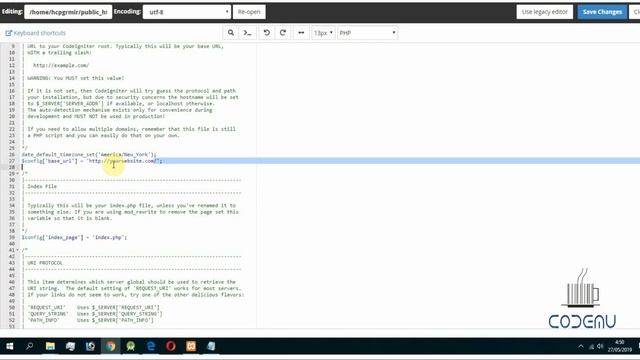The height and width of the screenshot is (360, 640).
Task: Open the taskbar clock and date
Action: click(x=620, y=346)
